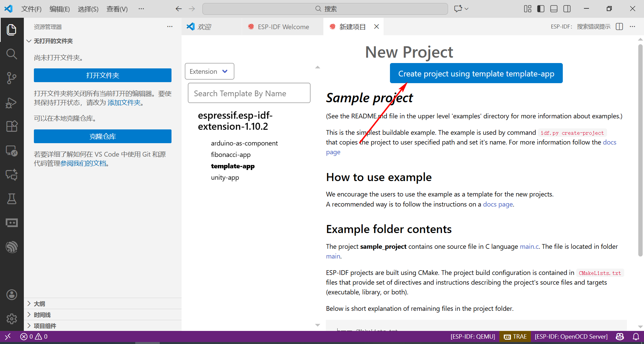Open the 编辑(E) menu
Image resolution: width=644 pixels, height=344 pixels.
pos(60,9)
